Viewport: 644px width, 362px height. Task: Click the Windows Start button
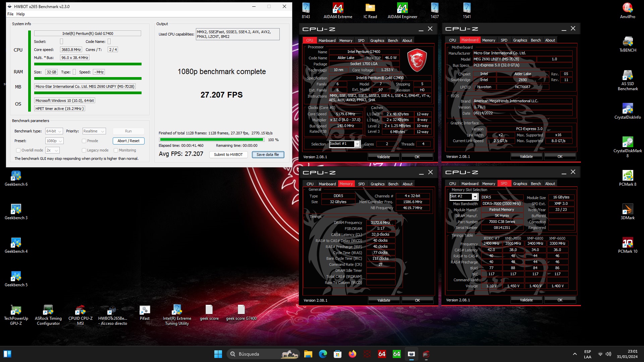pyautogui.click(x=218, y=354)
